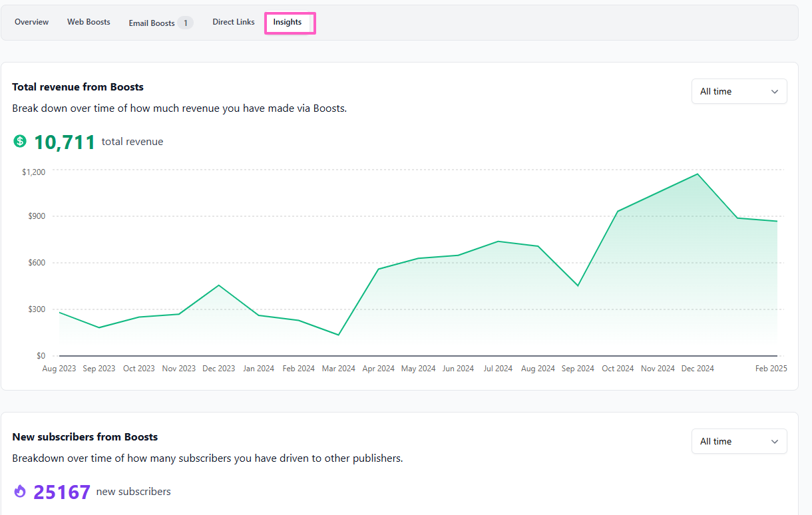
Task: Click the highlighted Insights tab
Action: click(288, 22)
